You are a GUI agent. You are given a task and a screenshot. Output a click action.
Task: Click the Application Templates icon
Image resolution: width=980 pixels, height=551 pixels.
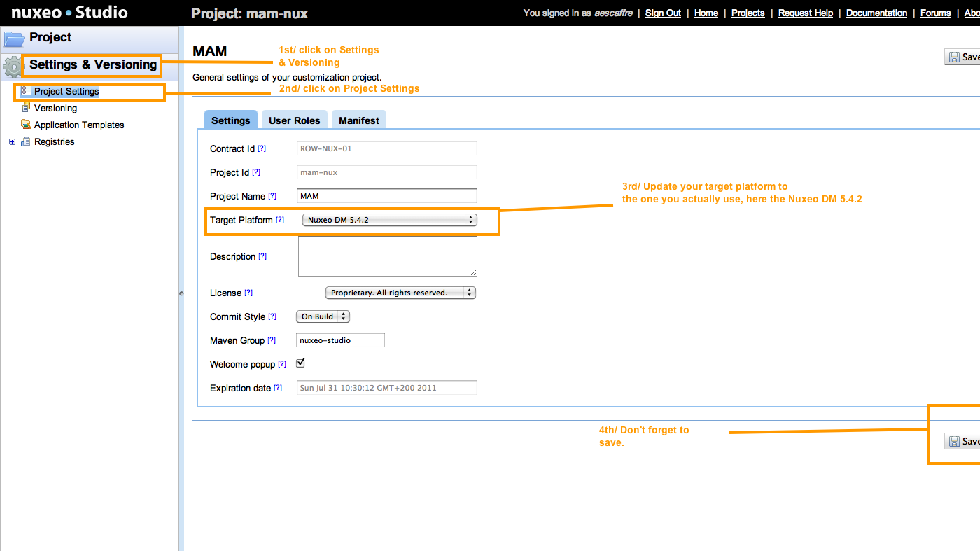coord(26,125)
